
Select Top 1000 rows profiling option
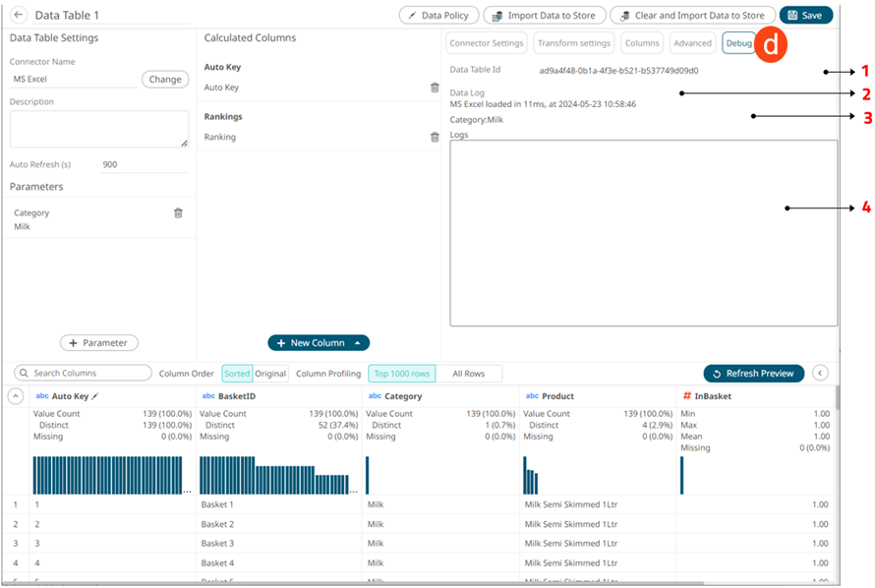point(401,374)
